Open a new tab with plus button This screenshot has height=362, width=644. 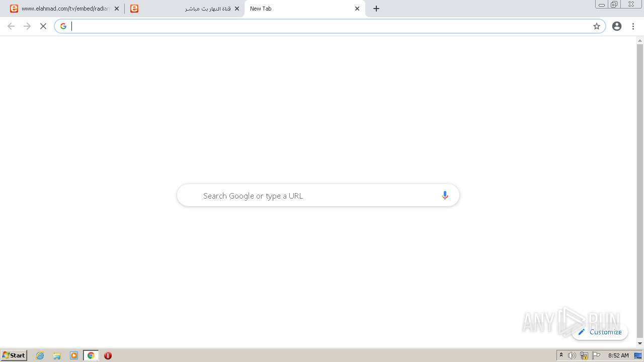coord(376,9)
